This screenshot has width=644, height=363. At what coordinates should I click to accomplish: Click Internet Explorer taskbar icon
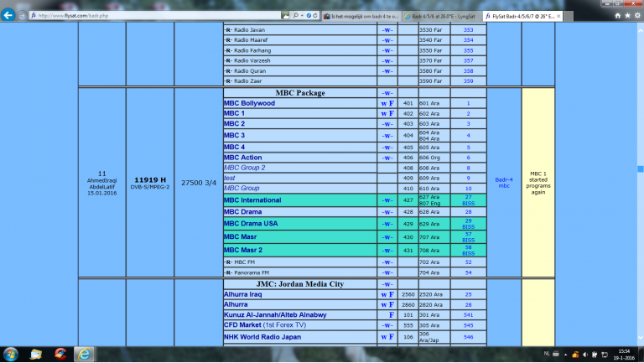[84, 353]
